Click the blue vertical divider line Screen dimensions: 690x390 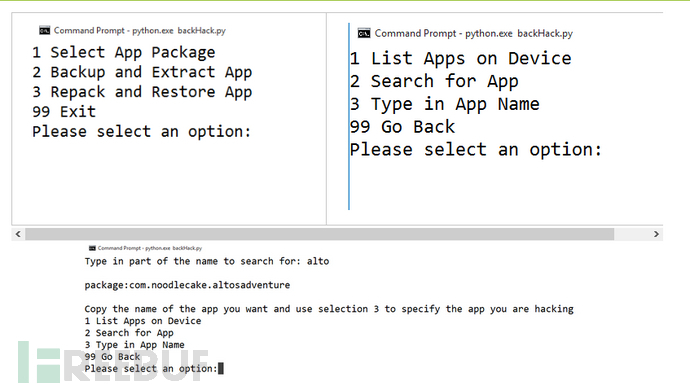point(349,117)
